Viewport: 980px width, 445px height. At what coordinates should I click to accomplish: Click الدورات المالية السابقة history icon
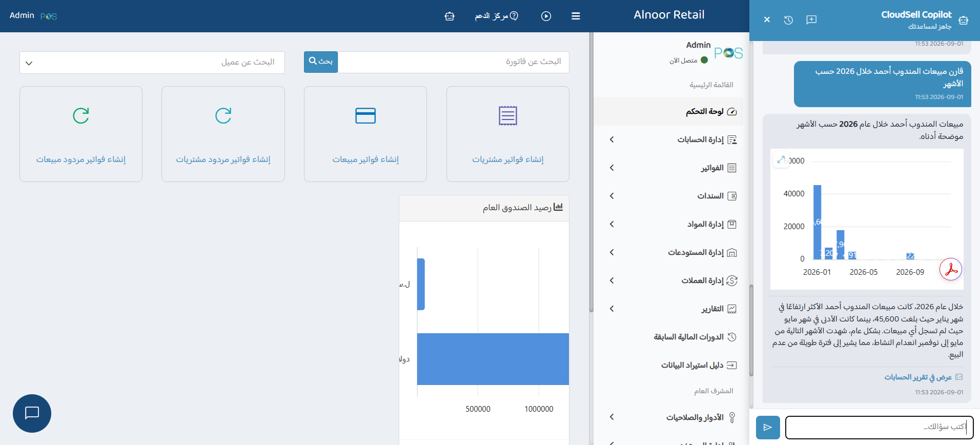[x=732, y=337]
